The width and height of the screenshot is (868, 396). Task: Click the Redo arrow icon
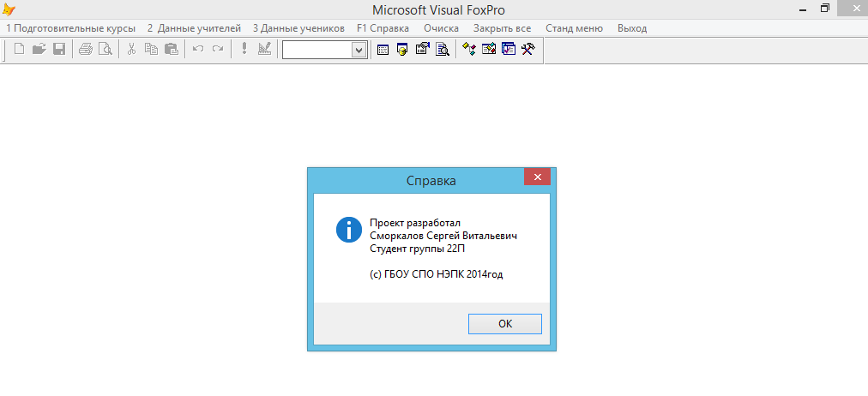click(x=218, y=49)
